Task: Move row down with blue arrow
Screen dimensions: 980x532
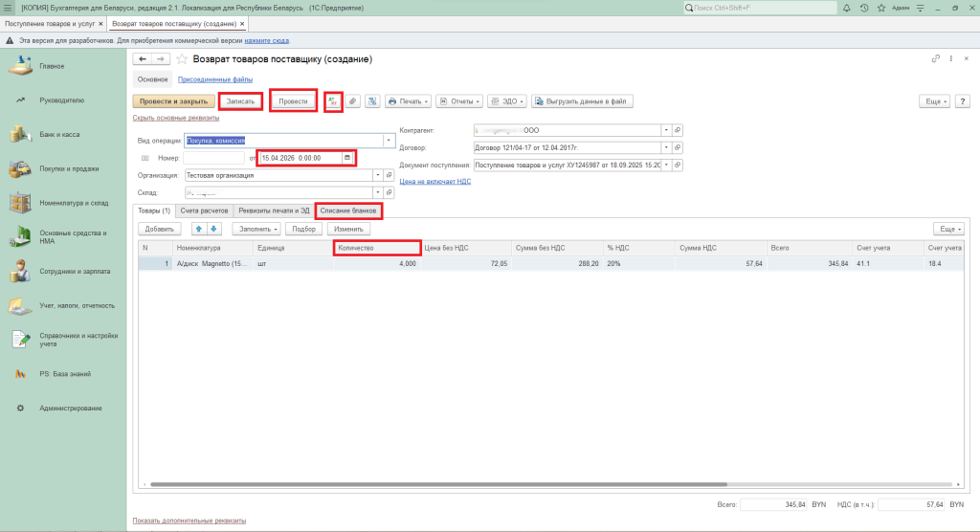Action: [x=214, y=229]
